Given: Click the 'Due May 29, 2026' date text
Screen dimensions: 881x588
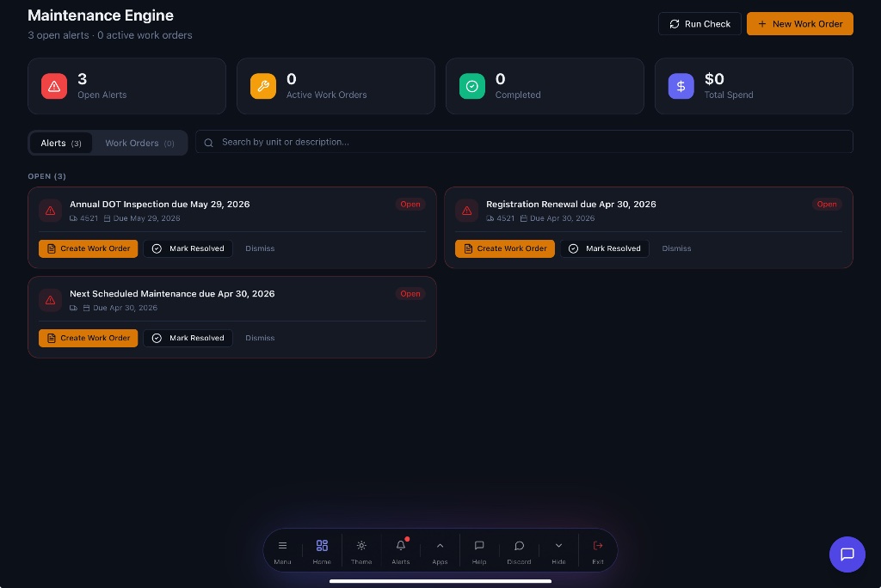Looking at the screenshot, I should (146, 218).
